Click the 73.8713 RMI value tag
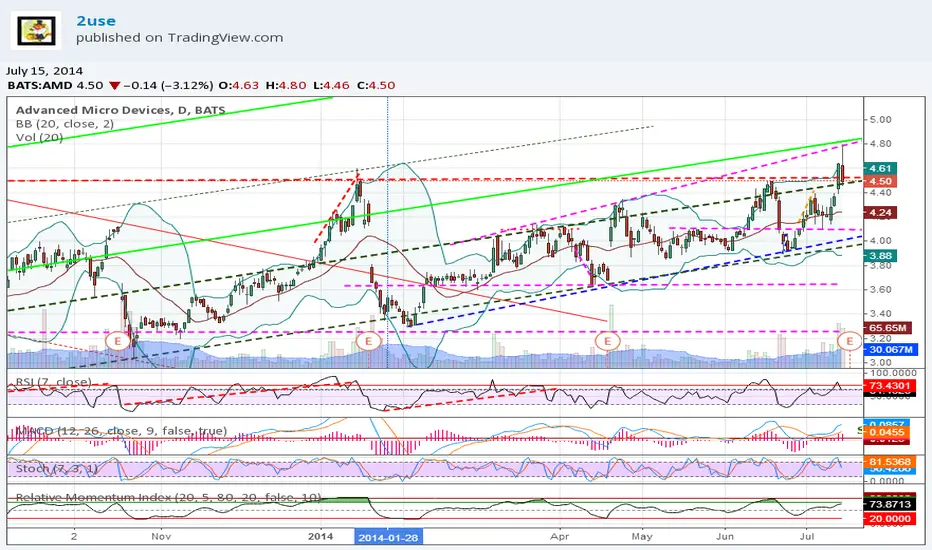The width and height of the screenshot is (932, 550). [890, 504]
